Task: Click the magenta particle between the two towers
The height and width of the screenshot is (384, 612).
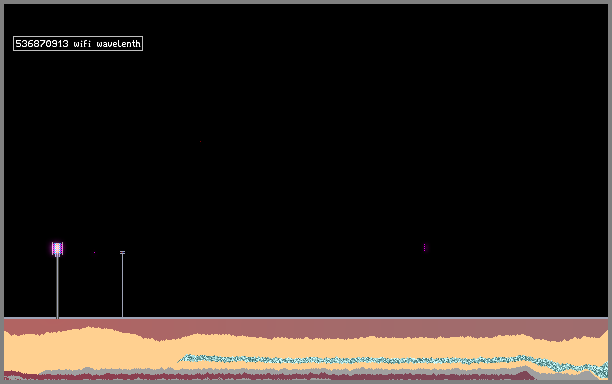Action: pyautogui.click(x=94, y=252)
